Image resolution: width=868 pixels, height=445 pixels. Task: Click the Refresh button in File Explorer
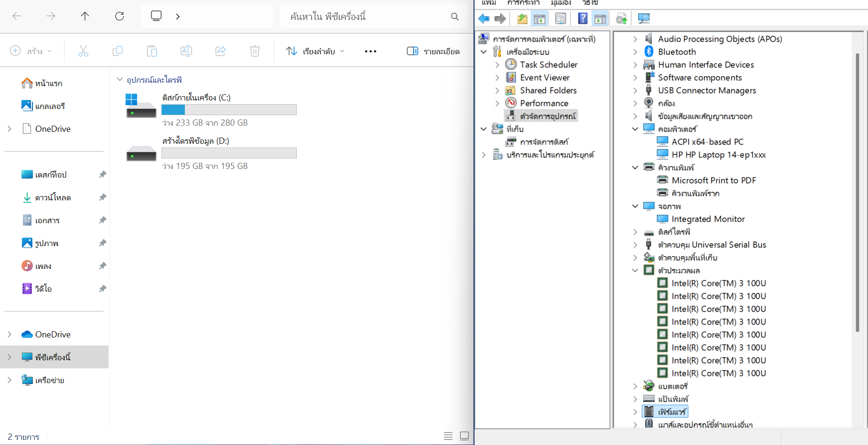coord(120,16)
